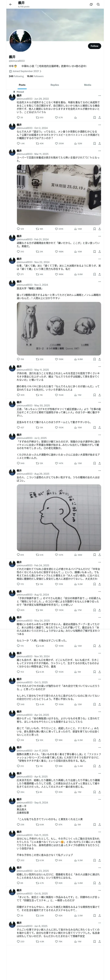Open more options on the pinned post
The height and width of the screenshot is (980, 110).
click(99, 96)
